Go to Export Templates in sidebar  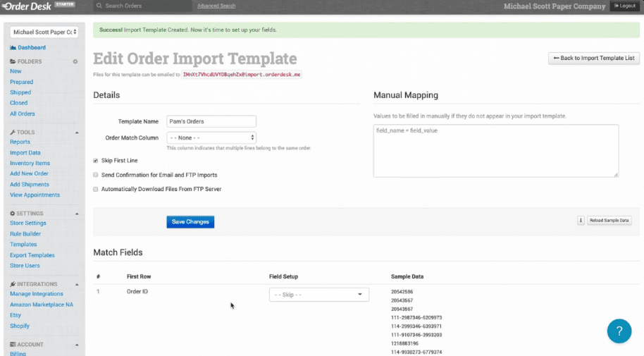pyautogui.click(x=32, y=255)
